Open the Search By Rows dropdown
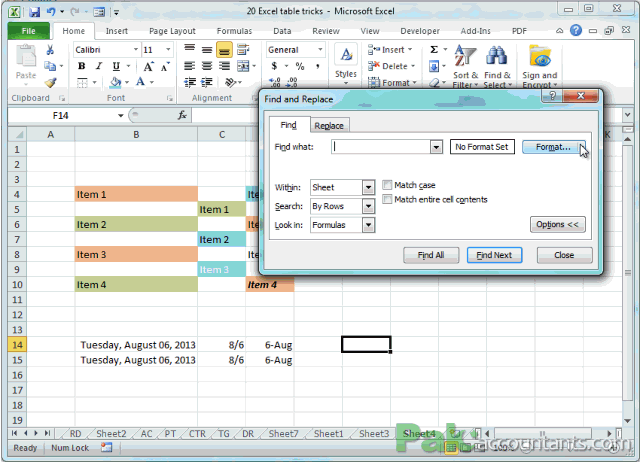This screenshot has height=462, width=640. pos(368,207)
